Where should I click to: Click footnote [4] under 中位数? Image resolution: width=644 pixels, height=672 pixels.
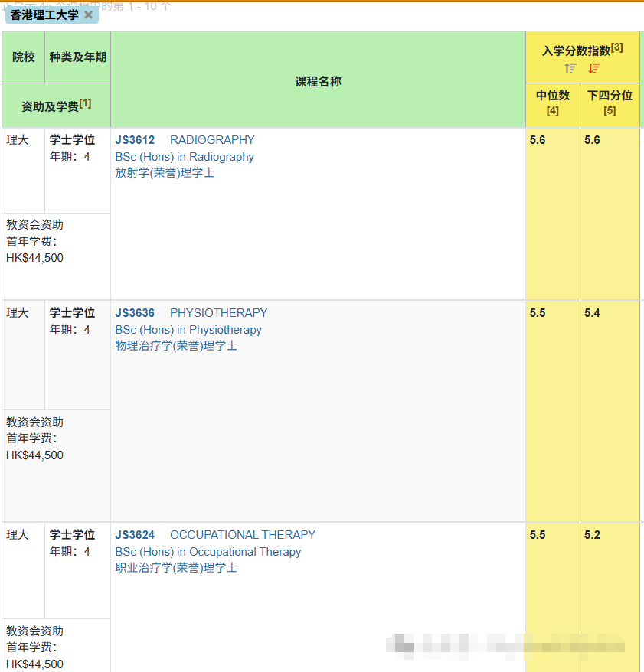tap(553, 111)
